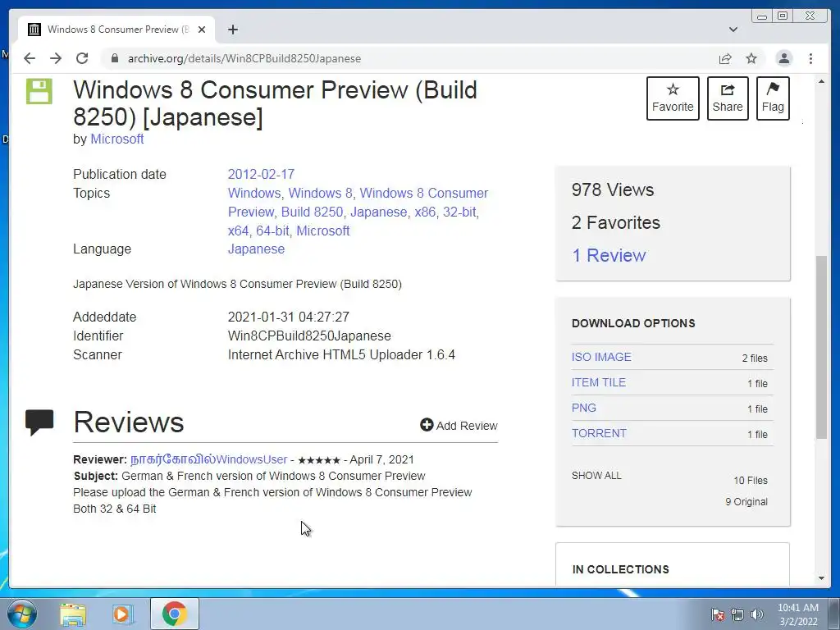Open the reviewer WindowsUser profile link
The width and height of the screenshot is (840, 630).
[x=208, y=459]
